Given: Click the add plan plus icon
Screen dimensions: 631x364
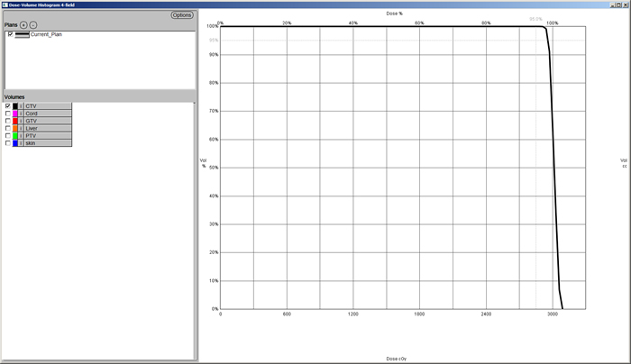Looking at the screenshot, I should (x=23, y=24).
